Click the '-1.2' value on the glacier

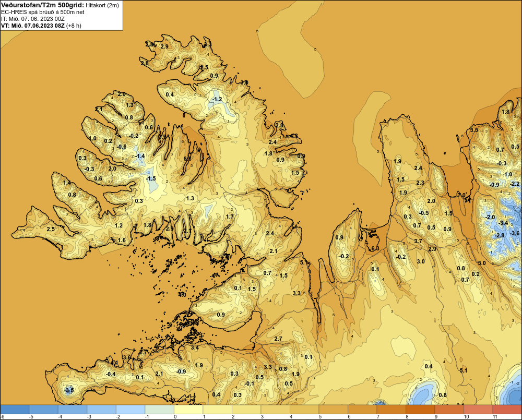tap(217, 99)
